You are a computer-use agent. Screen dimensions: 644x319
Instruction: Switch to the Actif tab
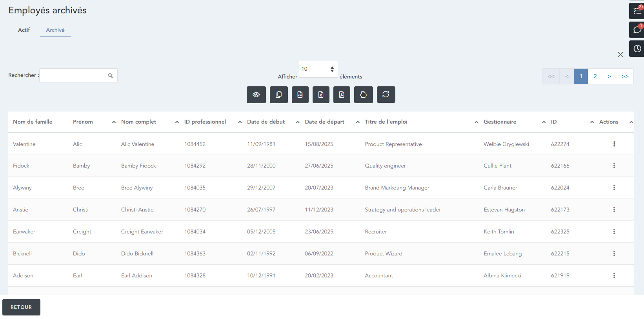24,30
